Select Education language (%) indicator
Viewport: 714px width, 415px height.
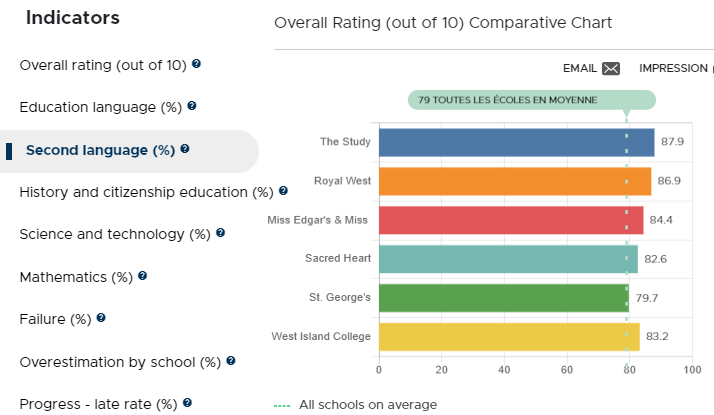(101, 108)
